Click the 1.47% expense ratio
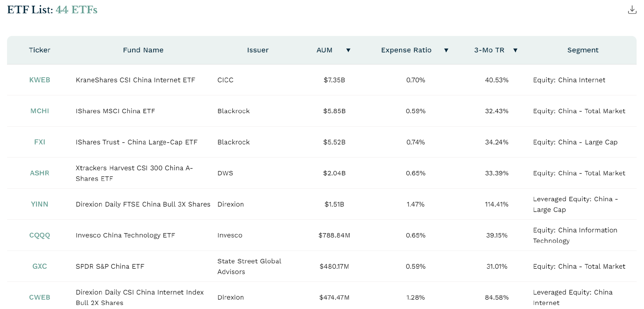The width and height of the screenshot is (644, 309). click(416, 204)
